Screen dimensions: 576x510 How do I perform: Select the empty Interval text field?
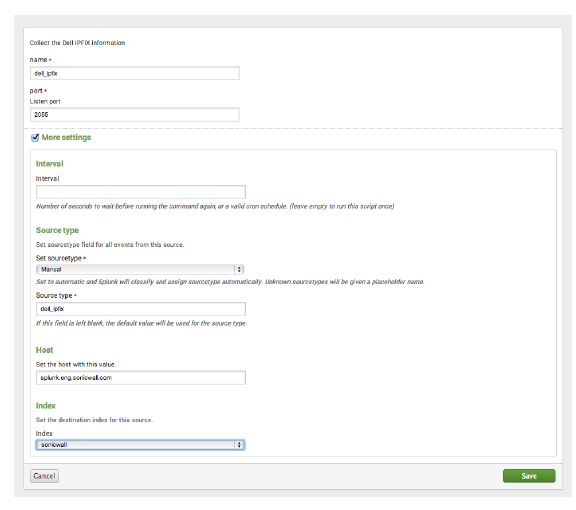point(141,192)
